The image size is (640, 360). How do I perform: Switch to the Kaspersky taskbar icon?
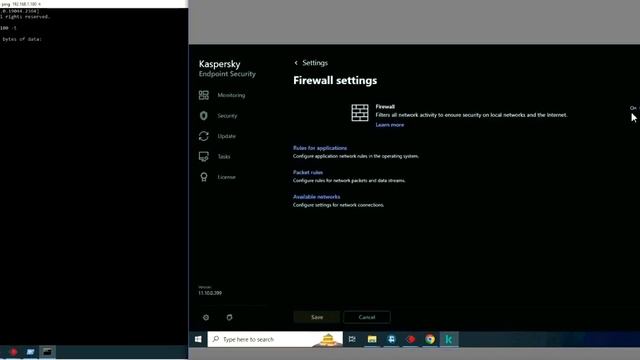coord(449,339)
